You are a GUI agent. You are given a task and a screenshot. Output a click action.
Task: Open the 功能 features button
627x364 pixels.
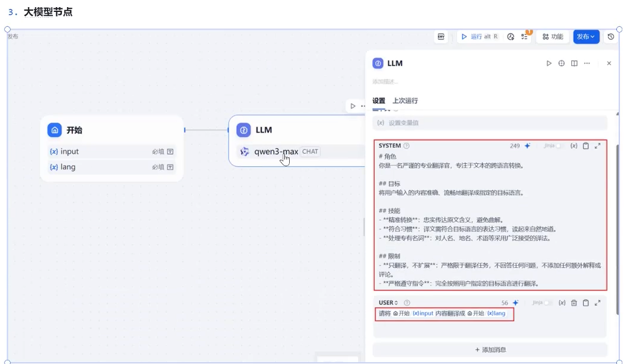pos(553,37)
